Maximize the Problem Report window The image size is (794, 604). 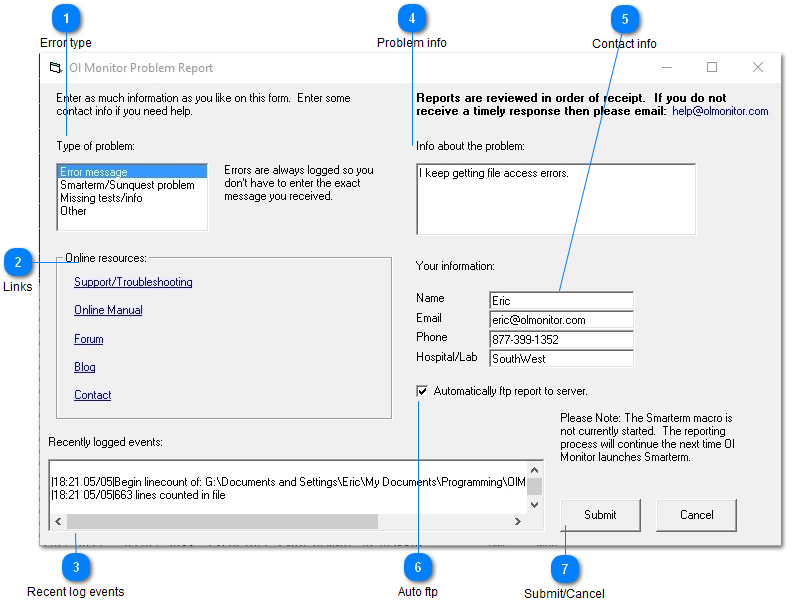pyautogui.click(x=712, y=67)
